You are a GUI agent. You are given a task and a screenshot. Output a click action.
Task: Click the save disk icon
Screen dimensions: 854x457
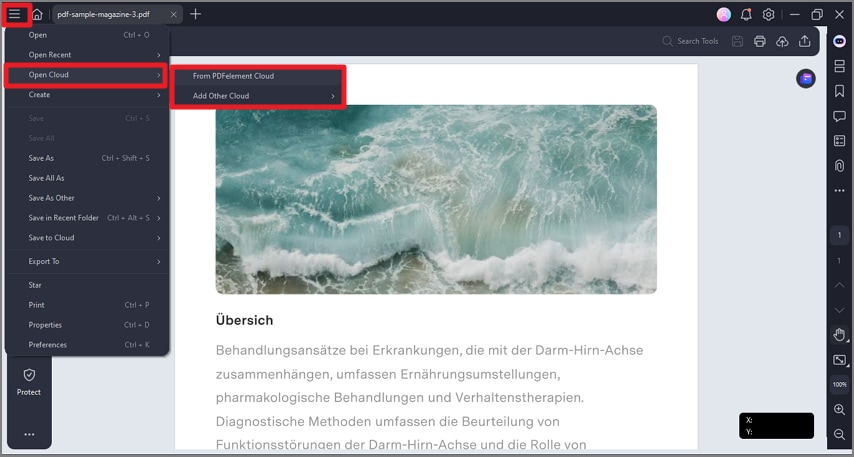[737, 41]
